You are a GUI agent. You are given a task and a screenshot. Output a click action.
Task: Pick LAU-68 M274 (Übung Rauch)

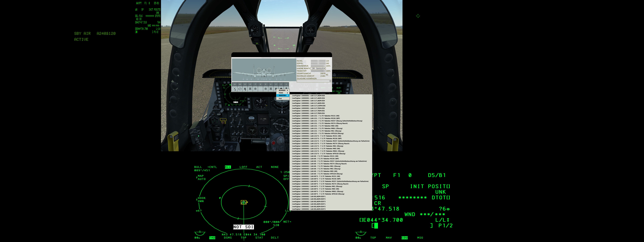[331, 164]
